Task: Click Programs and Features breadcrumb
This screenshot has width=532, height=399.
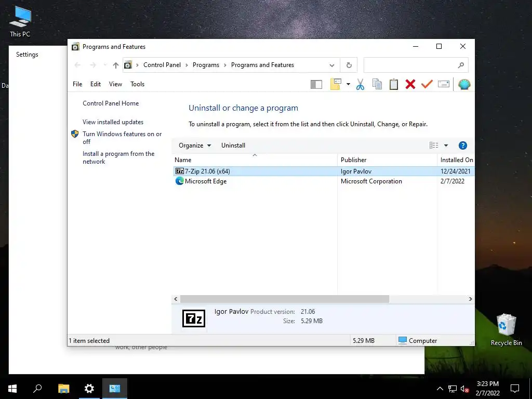Action: click(262, 65)
